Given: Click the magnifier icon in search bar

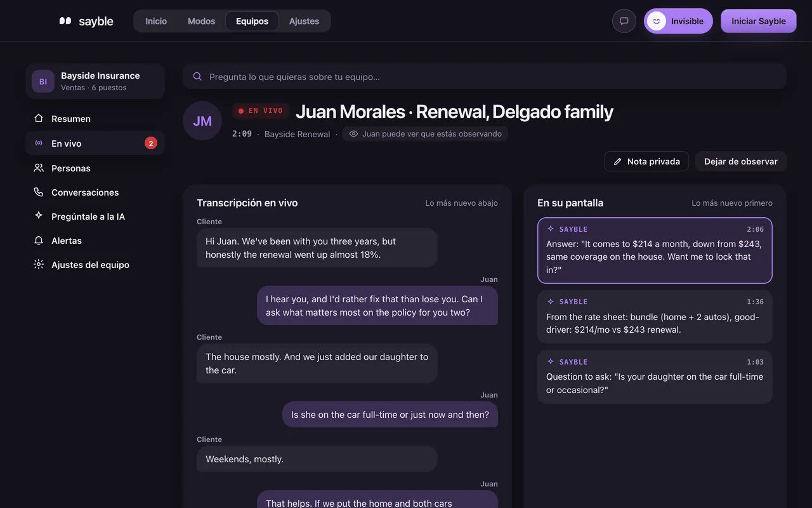Looking at the screenshot, I should [197, 76].
